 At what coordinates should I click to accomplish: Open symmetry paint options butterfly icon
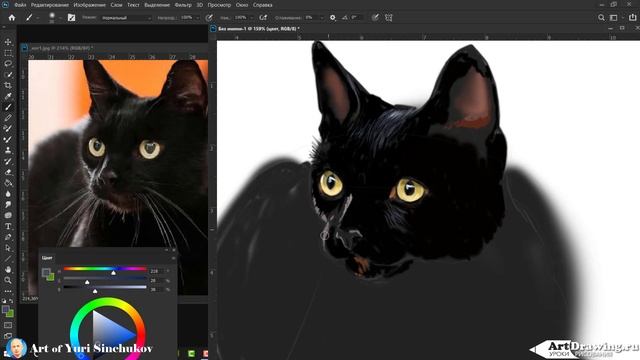tap(389, 18)
